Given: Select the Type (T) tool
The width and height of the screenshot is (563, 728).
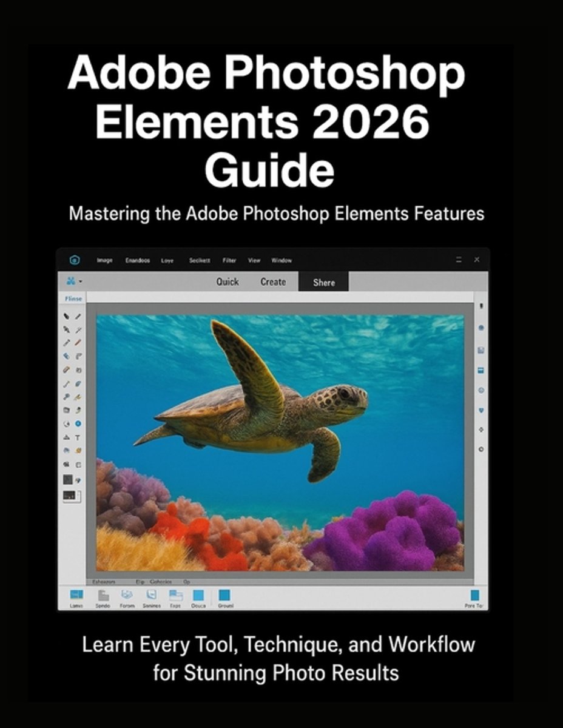Looking at the screenshot, I should tap(78, 437).
